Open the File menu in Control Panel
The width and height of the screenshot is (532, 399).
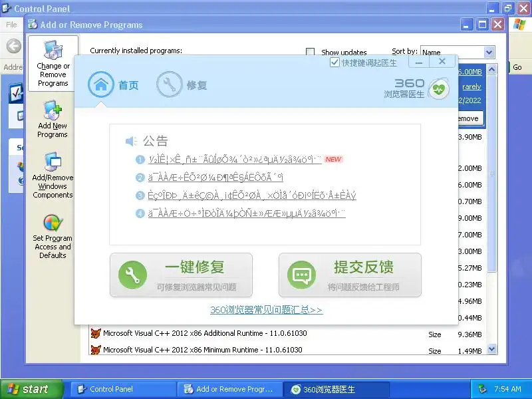[11, 25]
